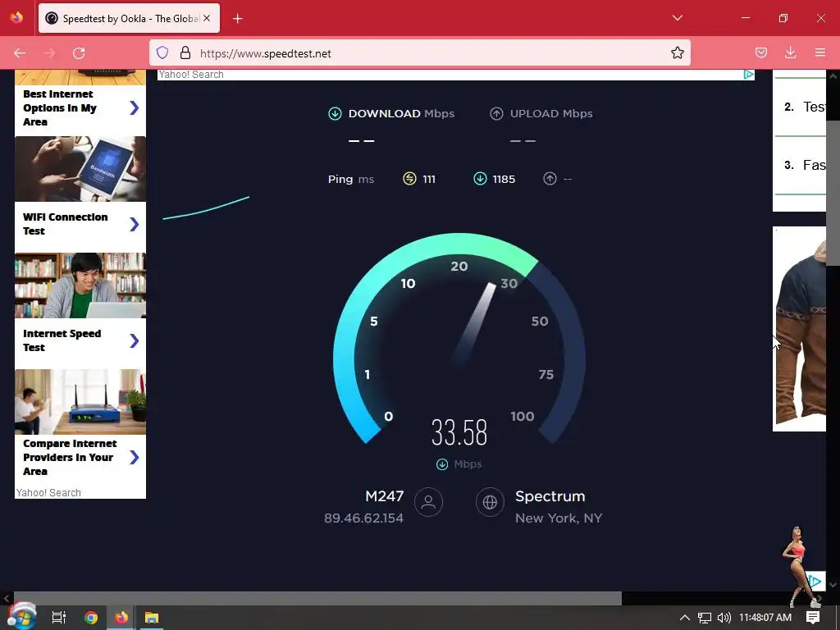840x630 pixels.
Task: Open File Explorer from the taskbar
Action: click(152, 618)
